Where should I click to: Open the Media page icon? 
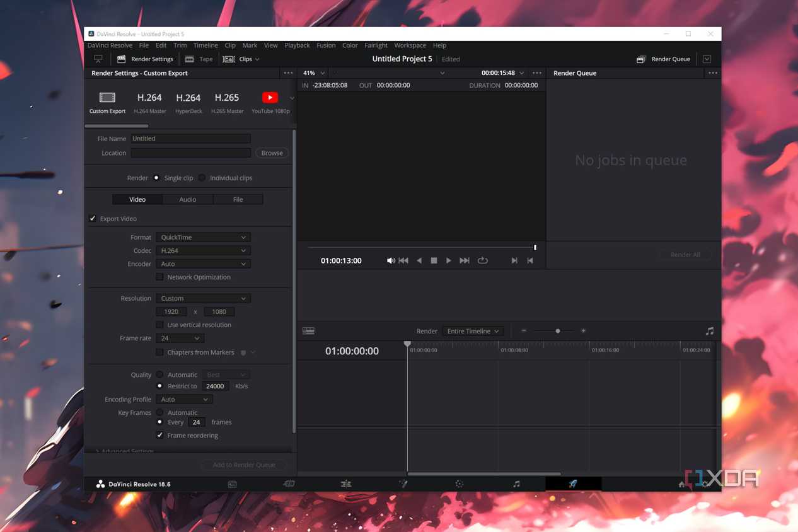pos(233,484)
